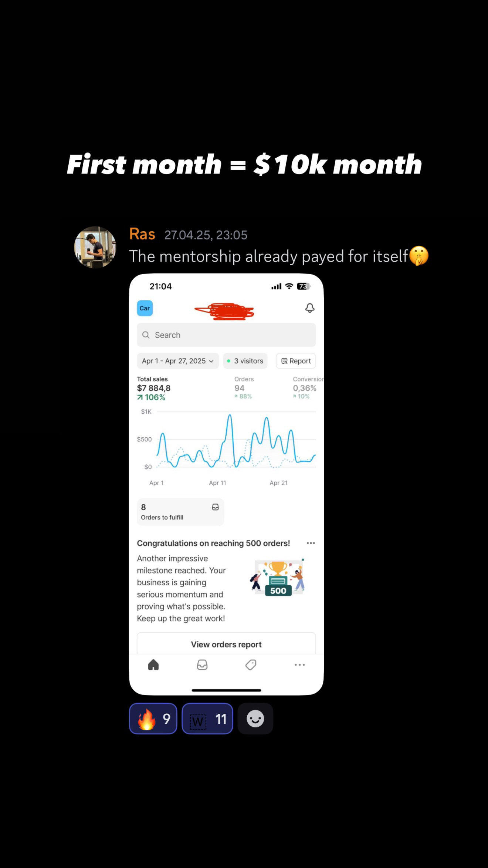Click the blue Car store avatar

(x=145, y=308)
